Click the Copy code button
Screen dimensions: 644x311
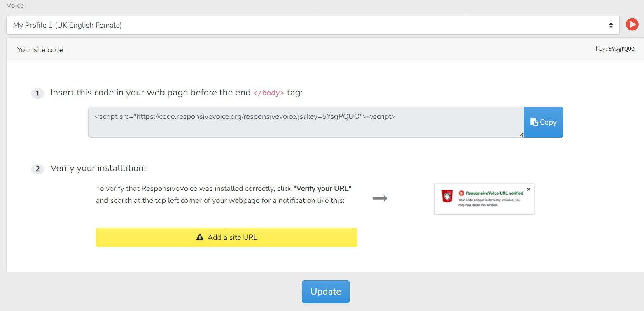(x=543, y=122)
